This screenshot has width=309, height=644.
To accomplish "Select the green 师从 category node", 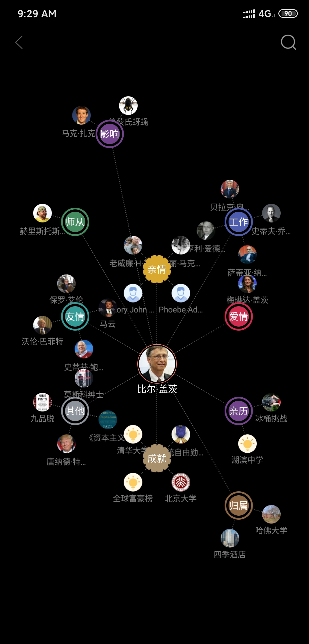I will [75, 222].
